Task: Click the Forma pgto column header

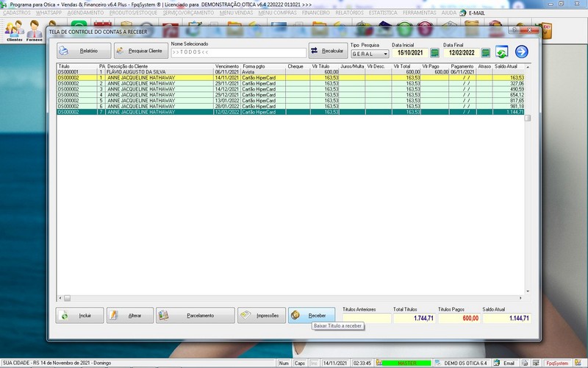Action: point(263,66)
